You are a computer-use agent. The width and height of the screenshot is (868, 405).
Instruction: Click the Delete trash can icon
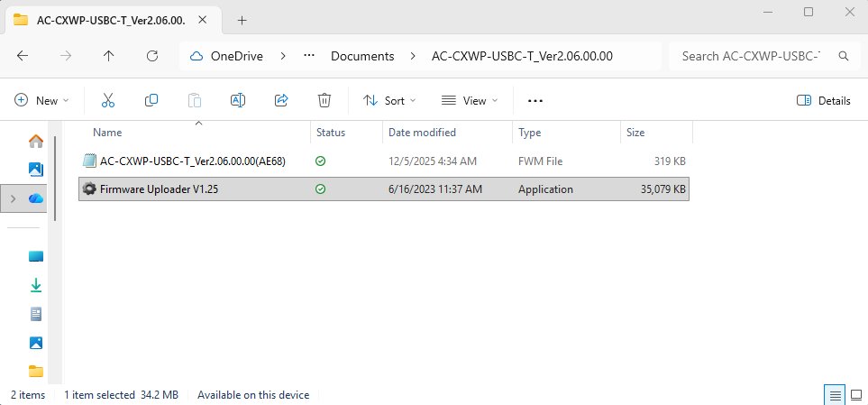tap(324, 100)
